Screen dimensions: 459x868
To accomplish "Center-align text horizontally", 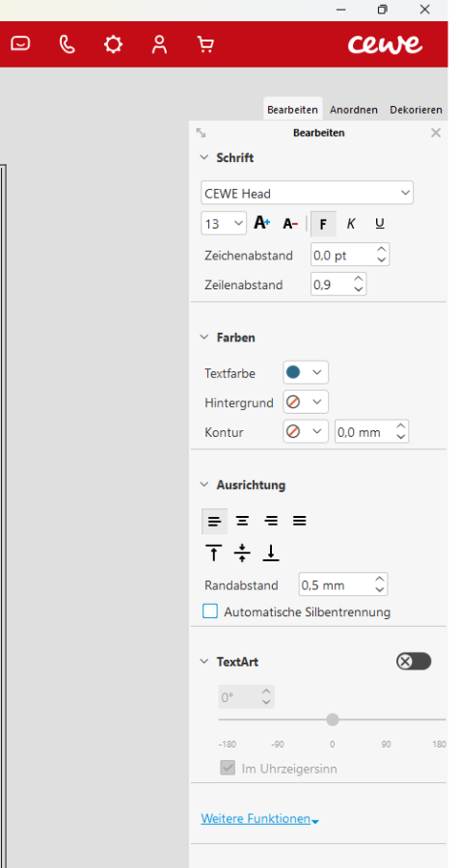I will pyautogui.click(x=242, y=521).
